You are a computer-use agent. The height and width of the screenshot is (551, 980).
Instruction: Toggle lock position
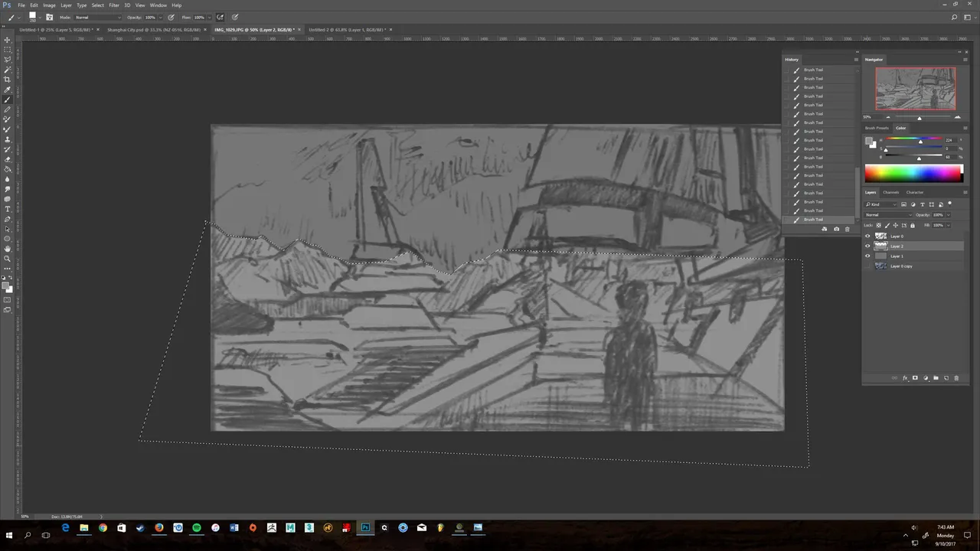(896, 225)
